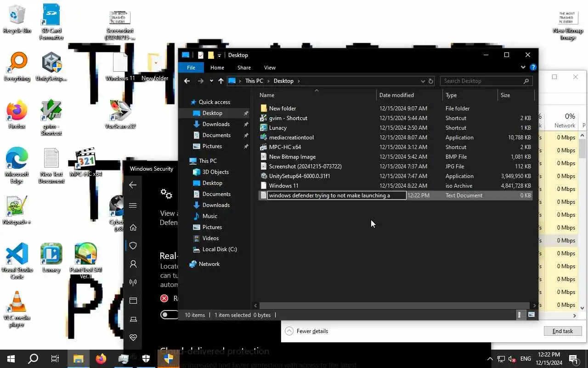The width and height of the screenshot is (588, 368).
Task: Open Task View on the taskbar
Action: point(55,359)
